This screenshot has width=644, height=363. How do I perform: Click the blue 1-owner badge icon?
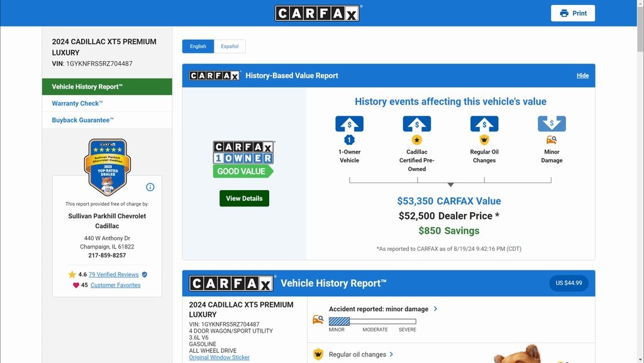[349, 140]
